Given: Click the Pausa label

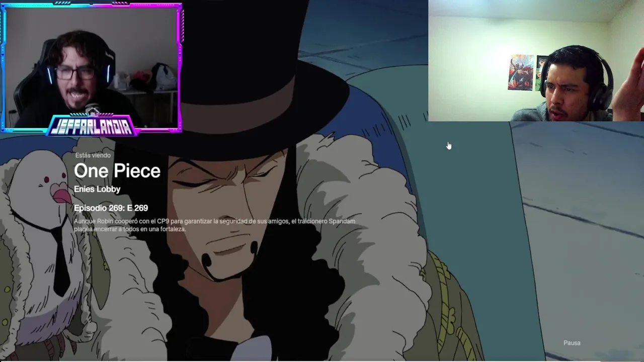Looking at the screenshot, I should click(x=572, y=343).
